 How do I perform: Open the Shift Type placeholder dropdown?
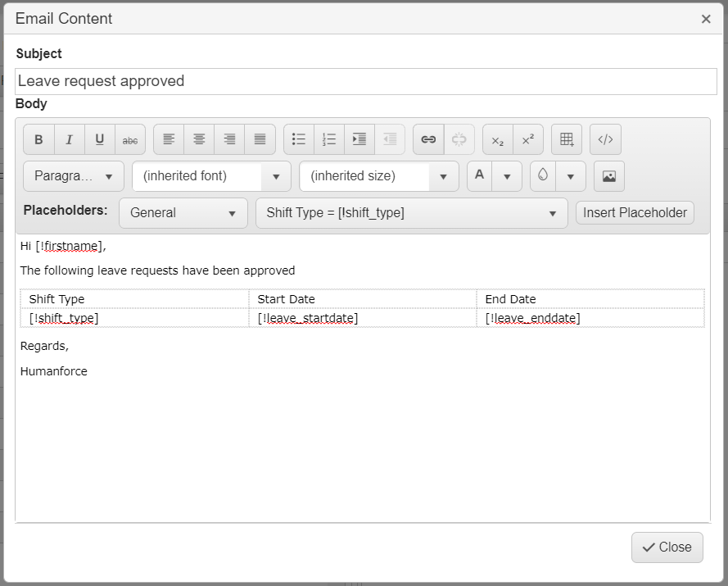point(412,213)
